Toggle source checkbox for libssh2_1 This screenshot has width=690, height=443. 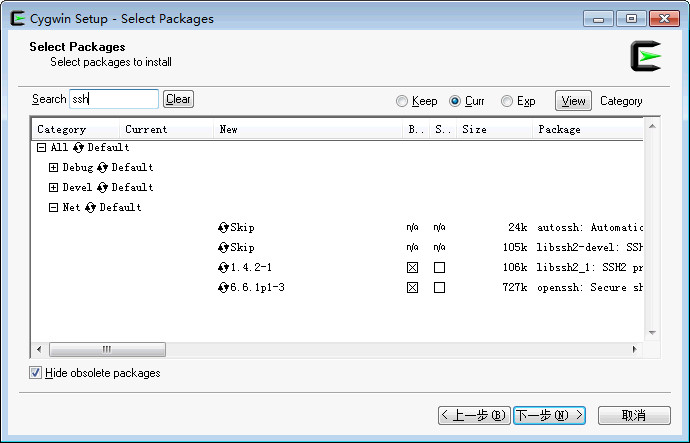pos(439,267)
